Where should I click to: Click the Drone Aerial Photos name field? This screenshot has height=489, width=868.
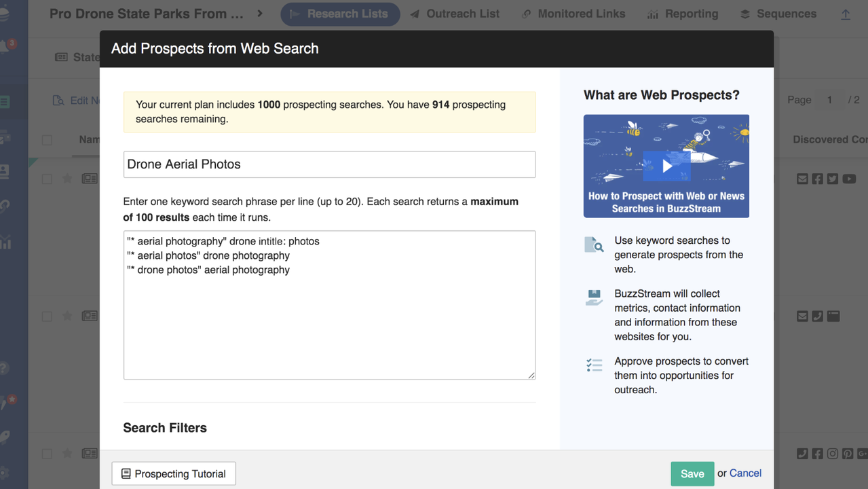pyautogui.click(x=329, y=164)
